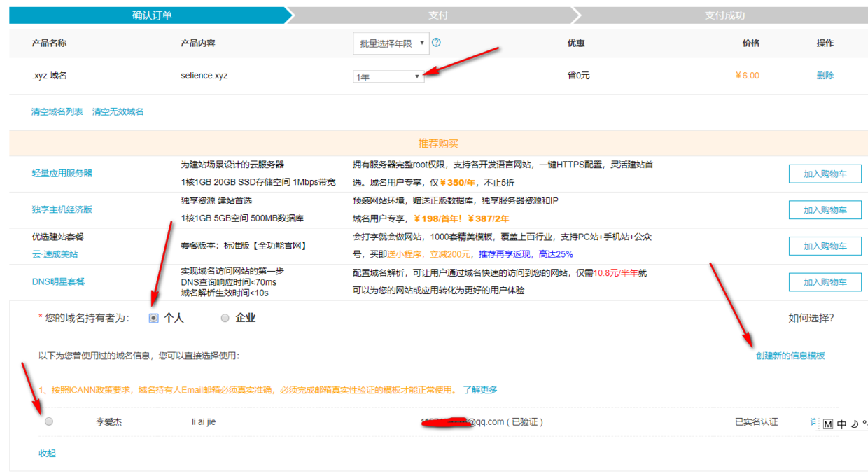Viewport: 868px width, 474px height.
Task: Click the 套餐版本：标准版【全功能官网】 text
Action: click(x=244, y=246)
